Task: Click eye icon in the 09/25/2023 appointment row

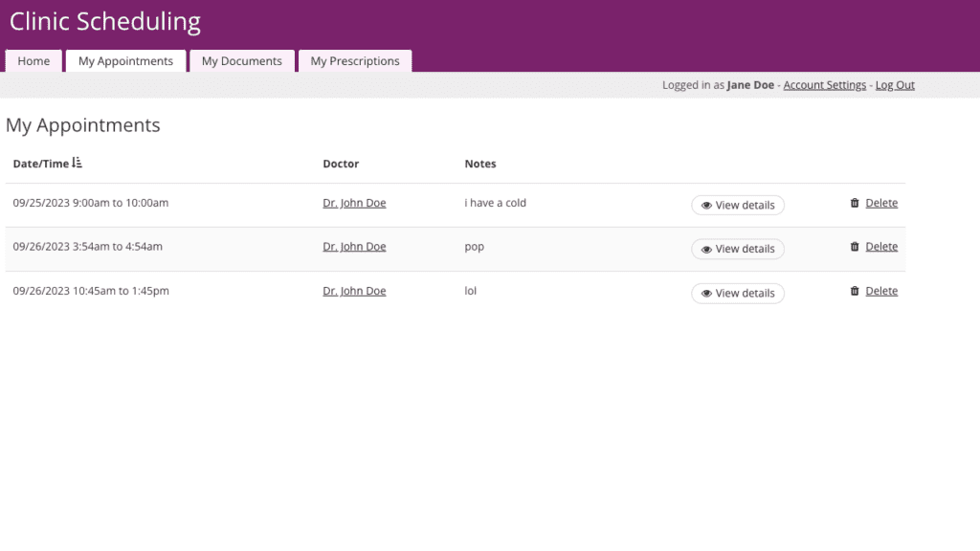Action: point(706,206)
